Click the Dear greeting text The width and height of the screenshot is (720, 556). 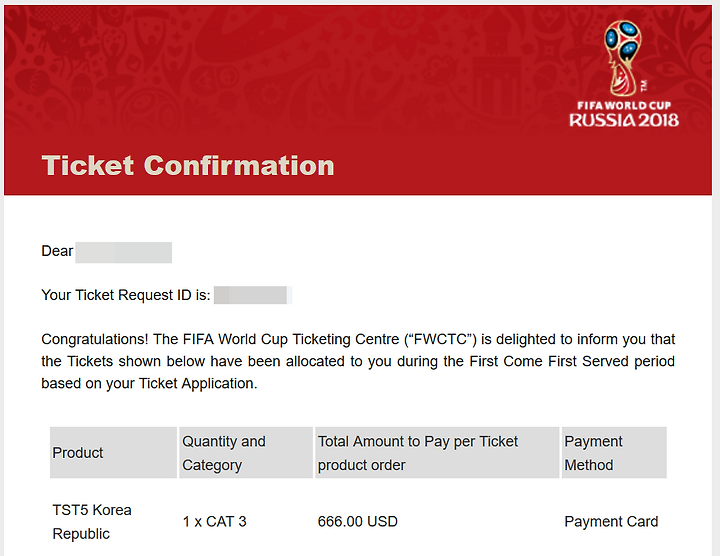point(57,251)
